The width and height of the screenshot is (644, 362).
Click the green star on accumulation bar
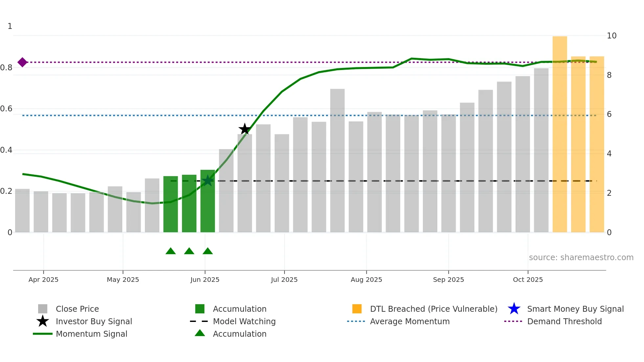pos(208,180)
